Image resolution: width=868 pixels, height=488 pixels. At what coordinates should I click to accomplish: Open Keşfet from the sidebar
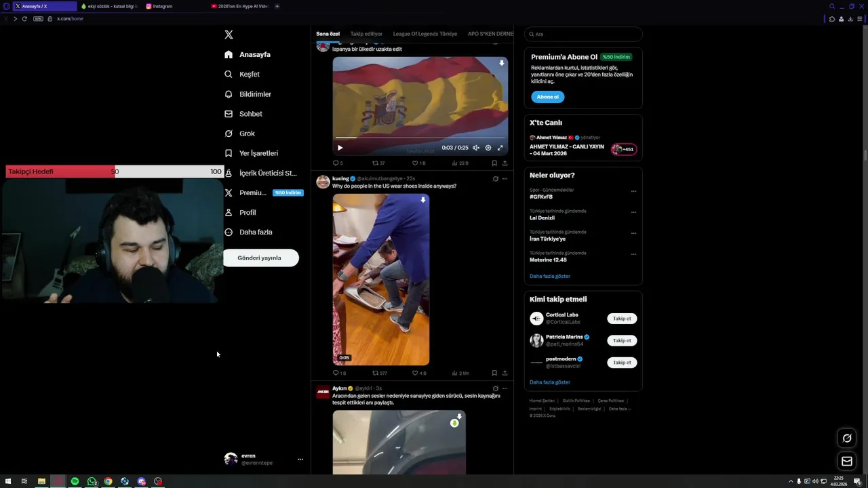pos(242,74)
